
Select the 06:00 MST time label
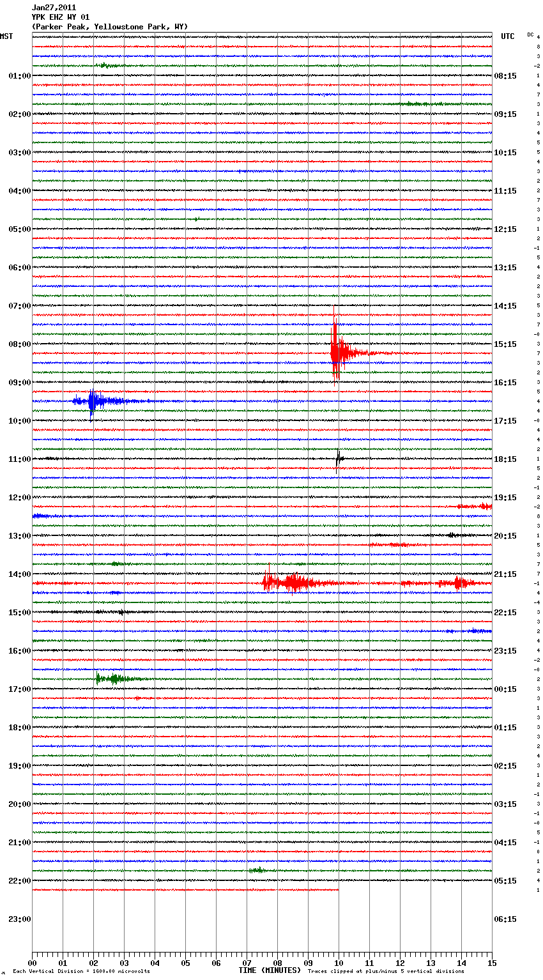point(20,268)
